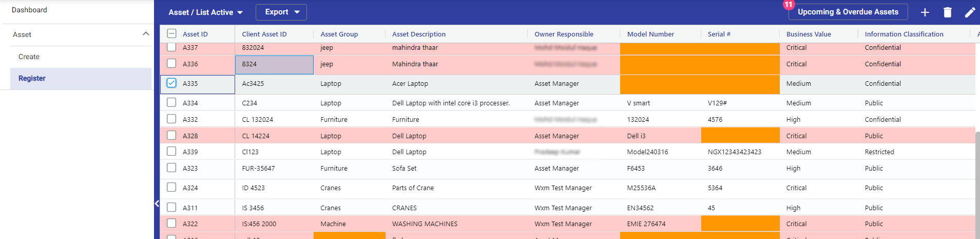This screenshot has height=239, width=980.
Task: Collapse the Asset section in sidebar
Action: tap(146, 34)
